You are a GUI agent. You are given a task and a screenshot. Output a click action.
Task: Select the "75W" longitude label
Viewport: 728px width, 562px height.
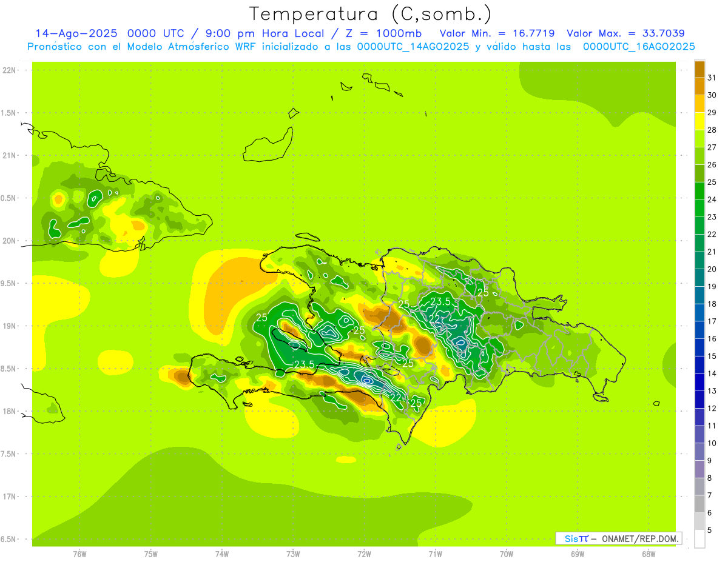(x=151, y=554)
